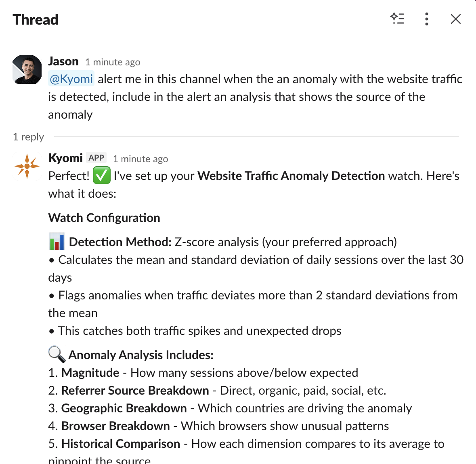Screen dimensions: 476x464
Task: Select the Website Traffic Anomaly Detection bold text
Action: pos(291,176)
